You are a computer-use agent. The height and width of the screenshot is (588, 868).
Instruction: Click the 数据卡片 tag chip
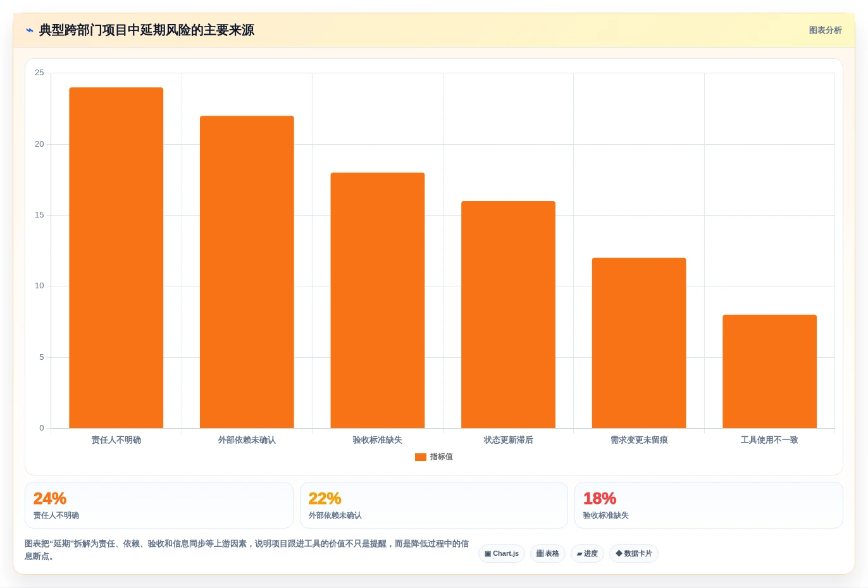coord(634,553)
